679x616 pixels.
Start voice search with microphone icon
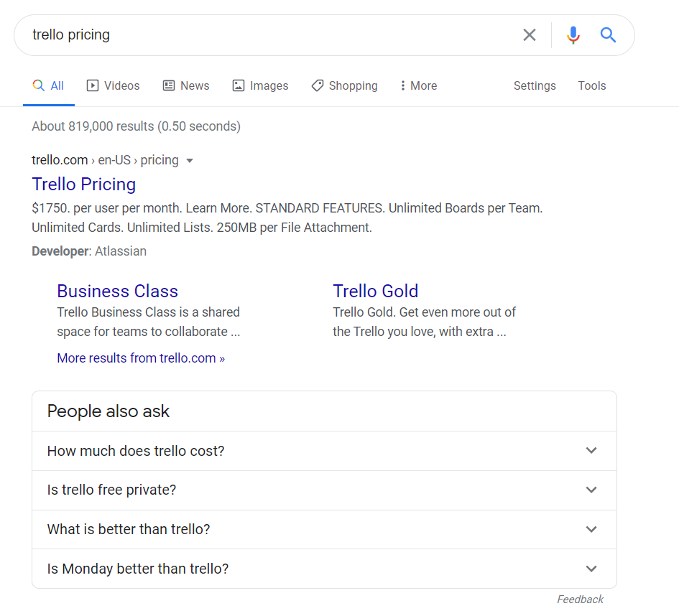pos(573,35)
